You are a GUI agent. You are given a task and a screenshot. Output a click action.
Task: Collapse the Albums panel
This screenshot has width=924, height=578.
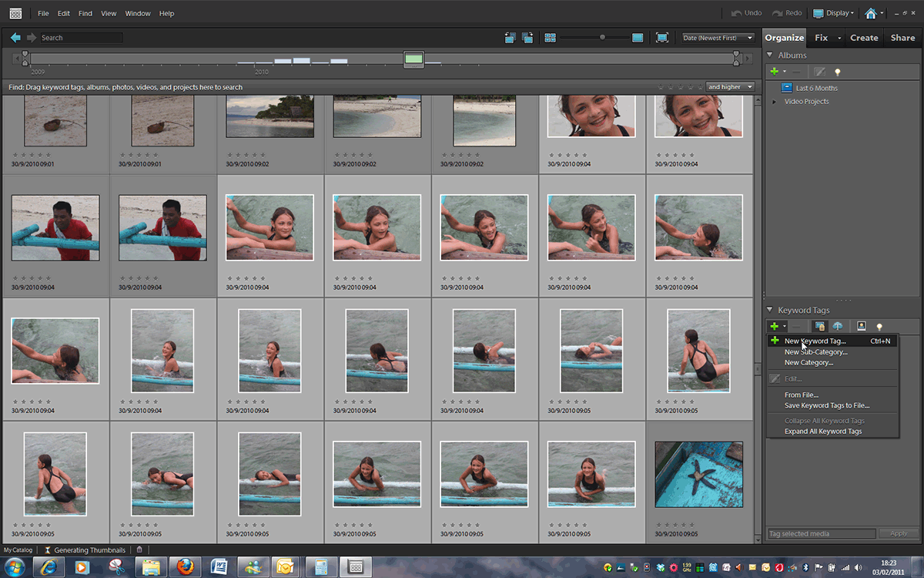[769, 55]
